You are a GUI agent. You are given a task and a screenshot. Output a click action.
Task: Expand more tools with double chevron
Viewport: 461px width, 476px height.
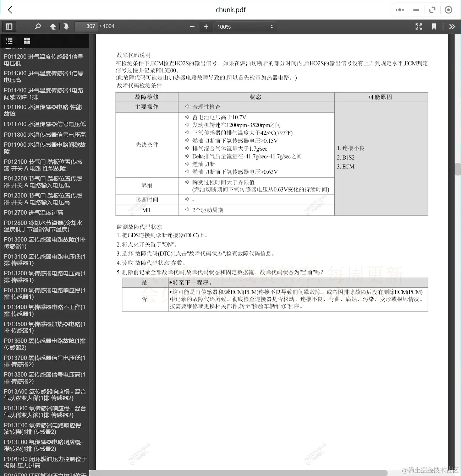(452, 26)
